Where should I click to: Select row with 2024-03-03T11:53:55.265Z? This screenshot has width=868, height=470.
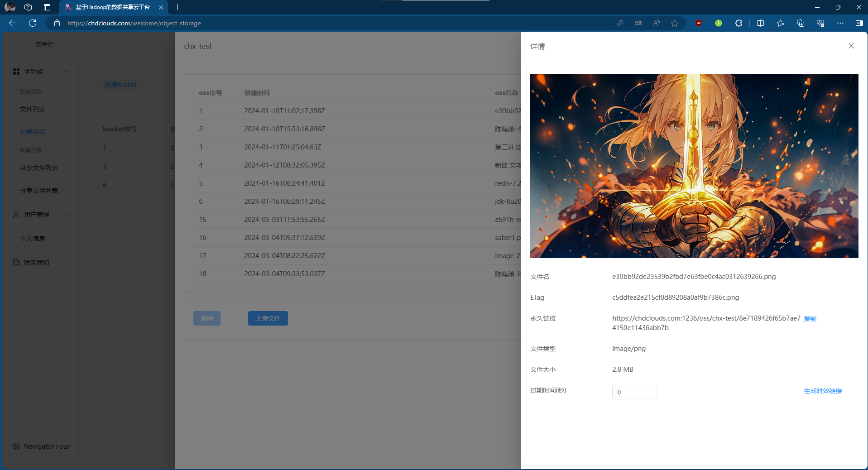[x=357, y=220]
